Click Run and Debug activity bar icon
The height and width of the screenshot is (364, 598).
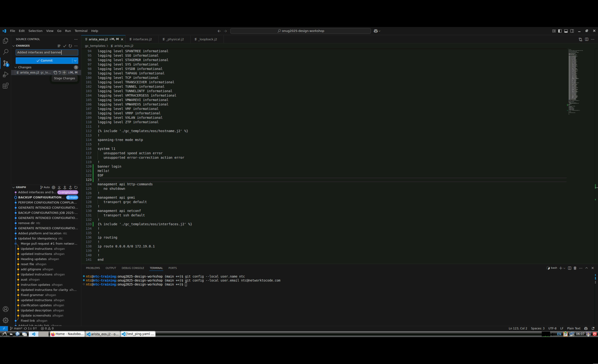5,75
